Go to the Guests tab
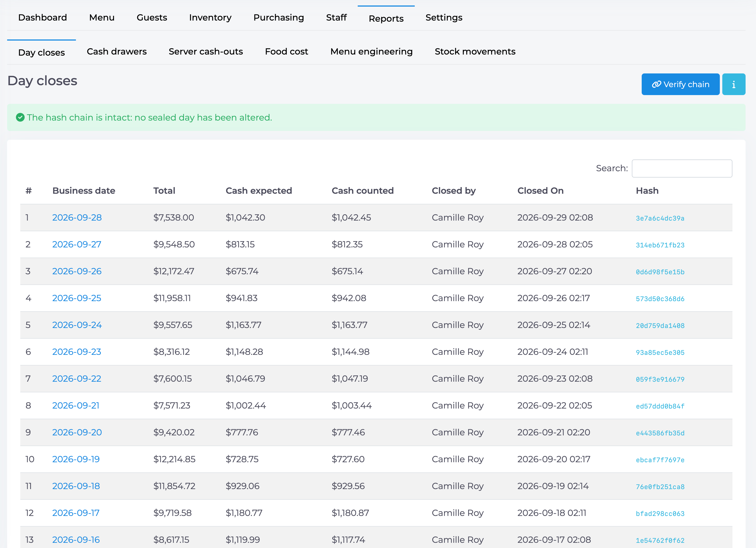756x548 pixels. 152,18
